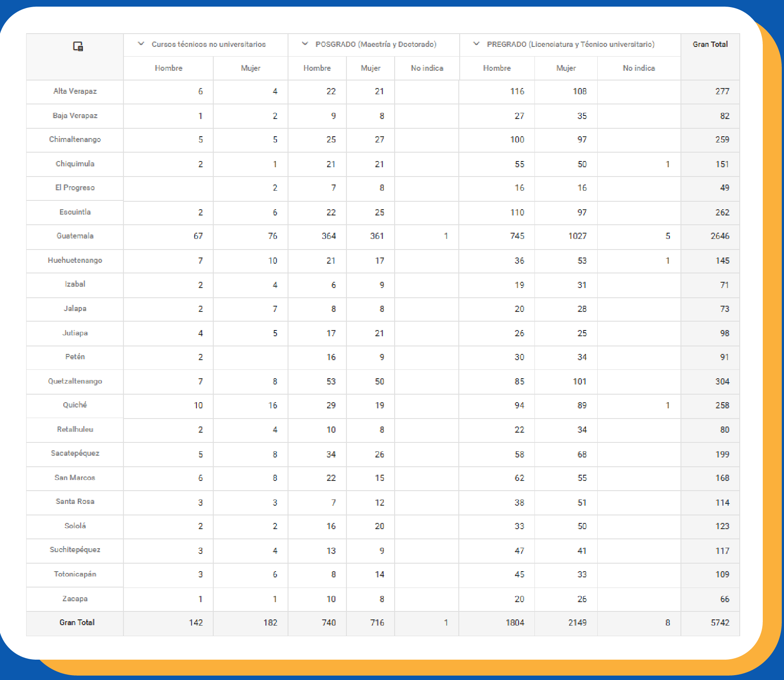Click Huehuetenango grand total 145
The image size is (784, 680).
pyautogui.click(x=723, y=261)
